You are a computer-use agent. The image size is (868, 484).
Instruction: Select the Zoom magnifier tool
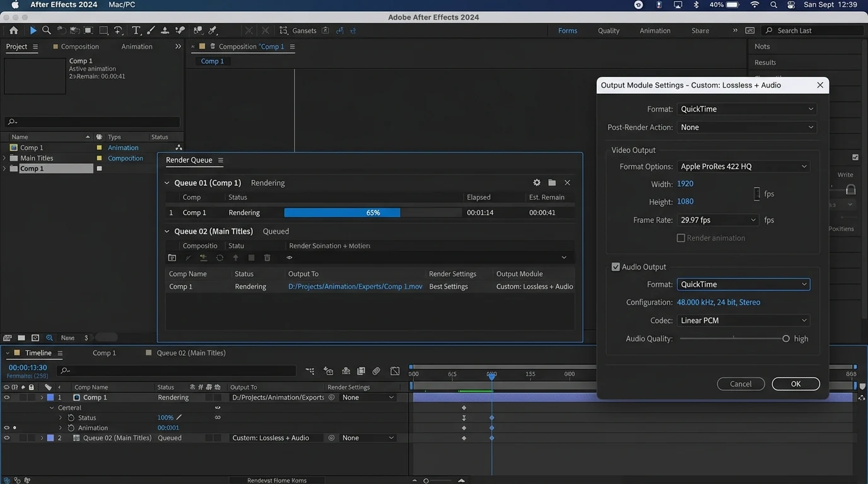click(x=47, y=30)
